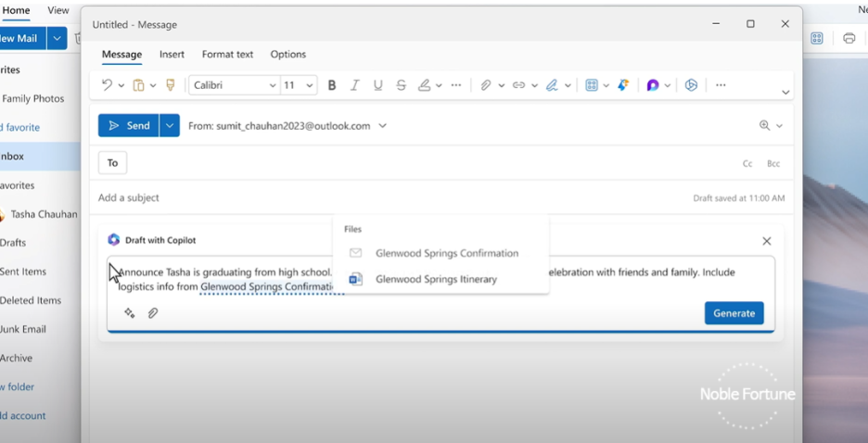Open more formatting options ellipsis
The image size is (868, 443).
456,85
